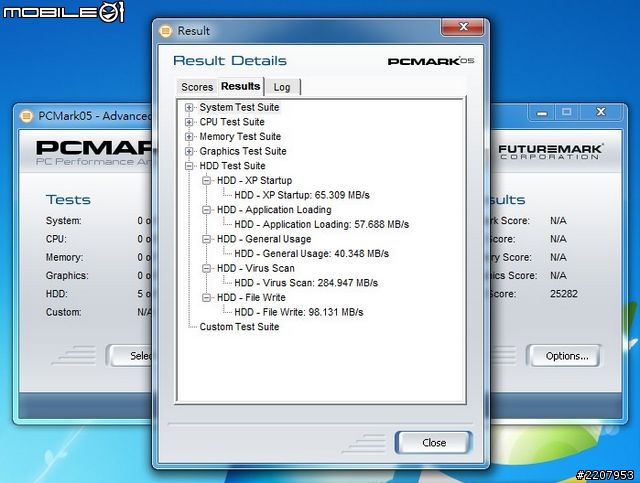The height and width of the screenshot is (483, 640).
Task: Collapse the HDD Test Suite node
Action: click(x=189, y=166)
